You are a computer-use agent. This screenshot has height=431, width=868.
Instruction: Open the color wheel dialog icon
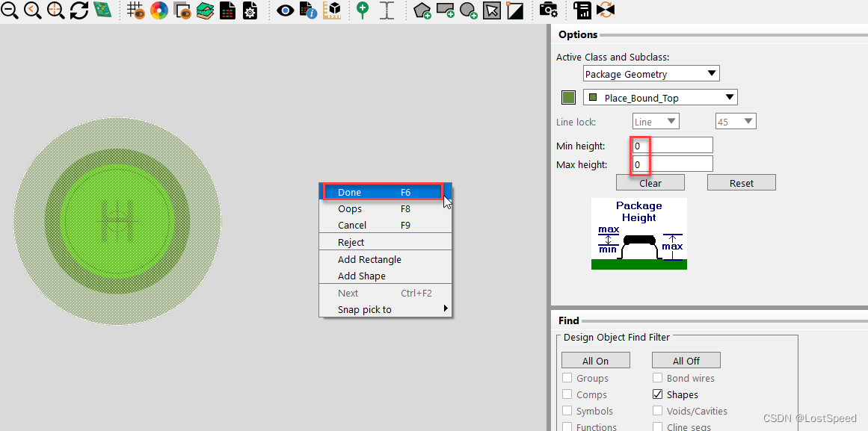coord(158,10)
